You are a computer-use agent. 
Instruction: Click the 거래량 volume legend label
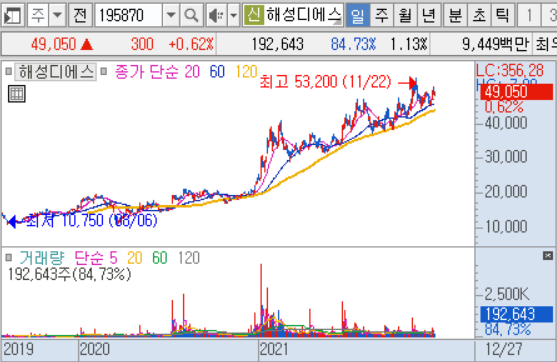tap(42, 258)
